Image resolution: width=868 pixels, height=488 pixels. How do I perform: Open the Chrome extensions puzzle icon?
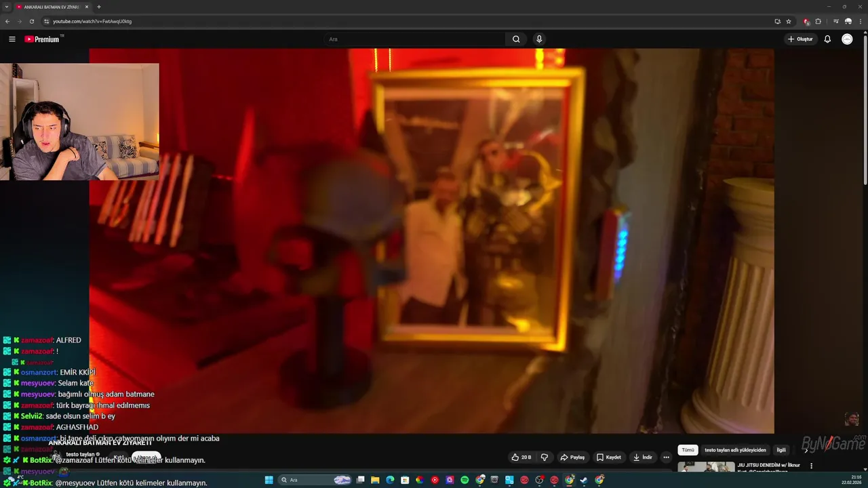point(818,21)
